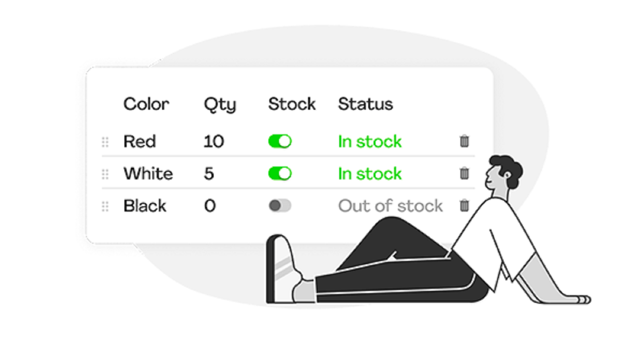The image size is (644, 362).
Task: Click the Qty column header
Action: pyautogui.click(x=220, y=105)
